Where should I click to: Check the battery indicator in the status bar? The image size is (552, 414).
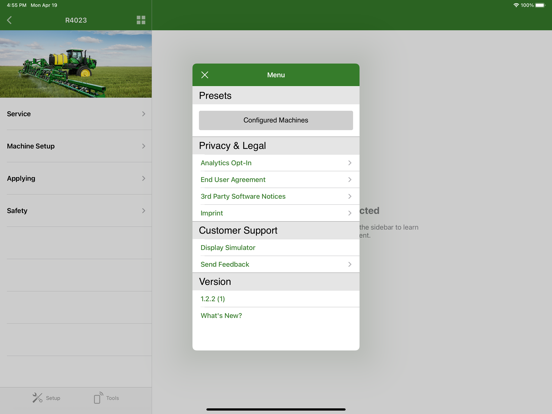coord(540,5)
